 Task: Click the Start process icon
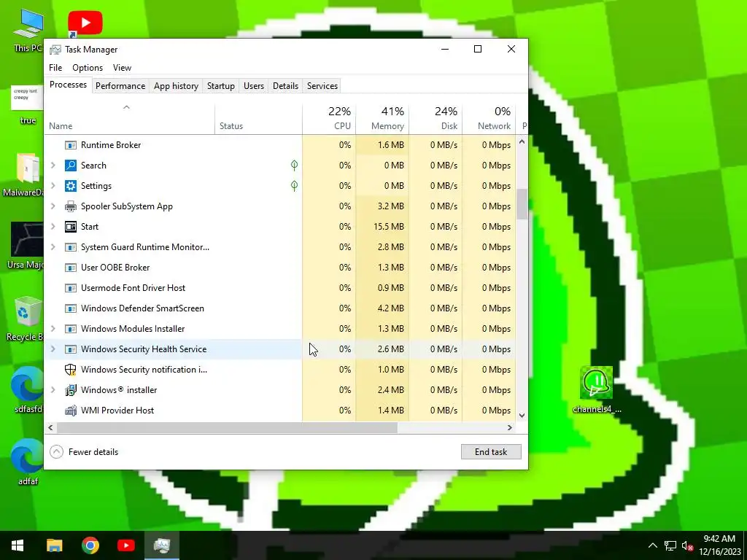click(x=71, y=227)
